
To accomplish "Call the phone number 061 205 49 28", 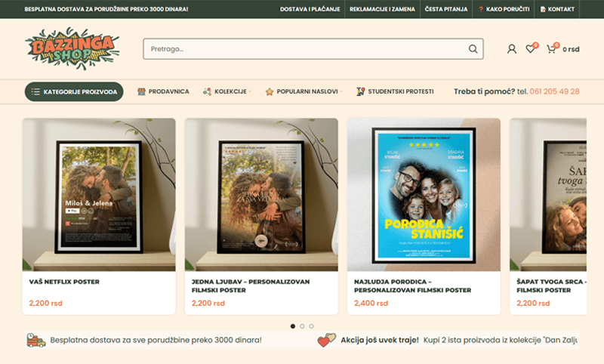I will (554, 91).
